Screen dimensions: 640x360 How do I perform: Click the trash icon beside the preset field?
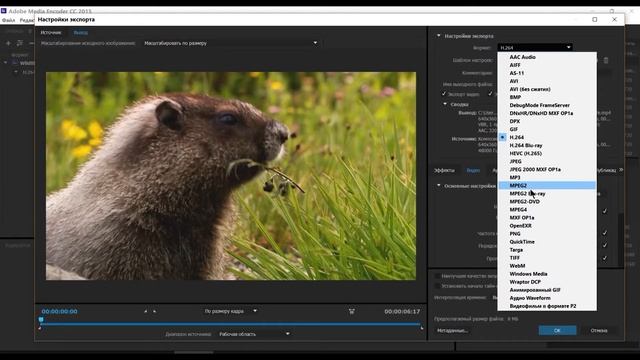coord(606,60)
